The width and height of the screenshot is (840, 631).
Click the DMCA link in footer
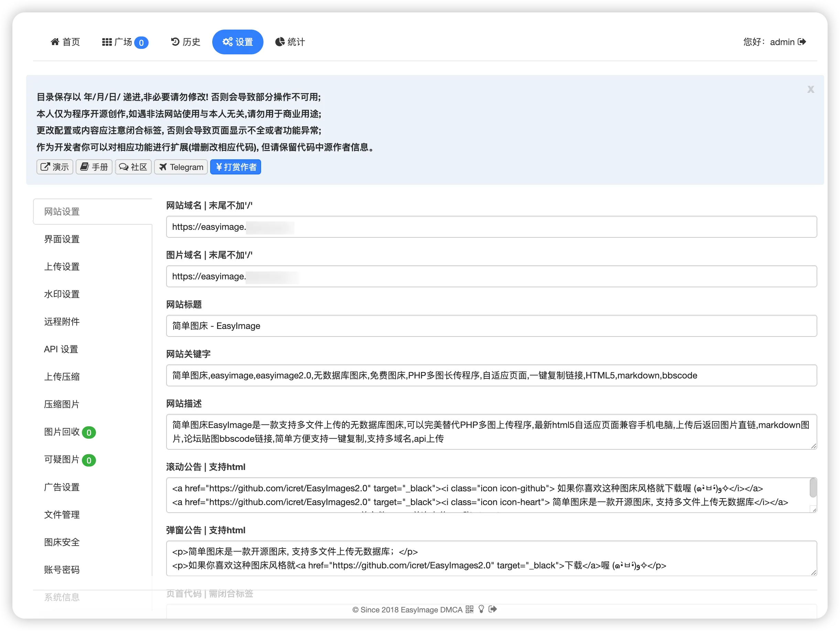point(451,610)
